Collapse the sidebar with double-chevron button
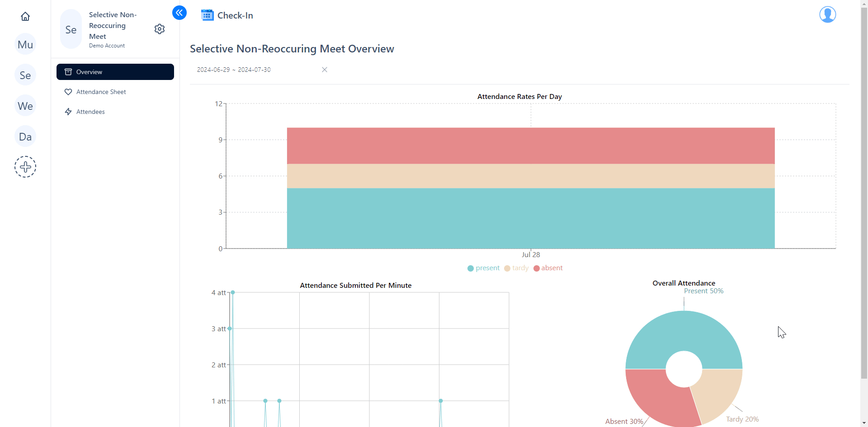 click(x=179, y=13)
